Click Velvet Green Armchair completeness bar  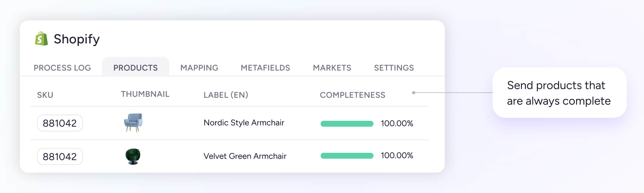[347, 156]
